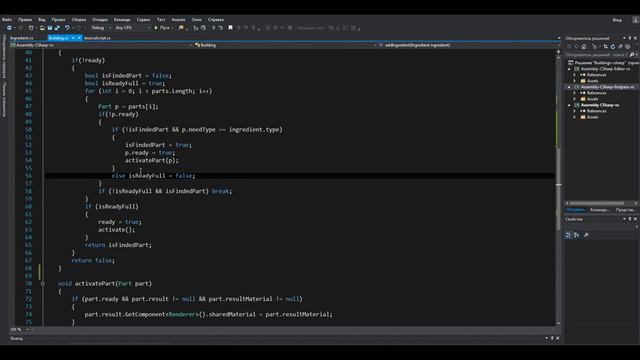Expand Assets under Assembly-CSharp-vs
Screen dimensions: 640x360
[x=574, y=117]
